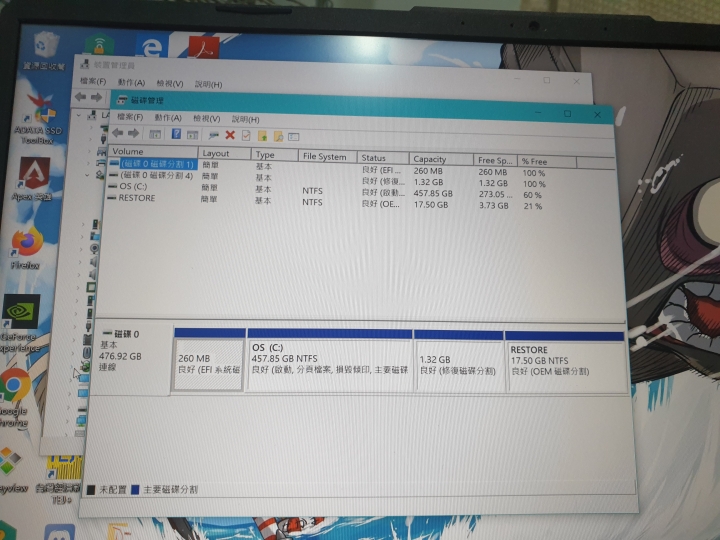720x540 pixels.
Task: Open the Edge browser desktop icon
Action: [152, 46]
